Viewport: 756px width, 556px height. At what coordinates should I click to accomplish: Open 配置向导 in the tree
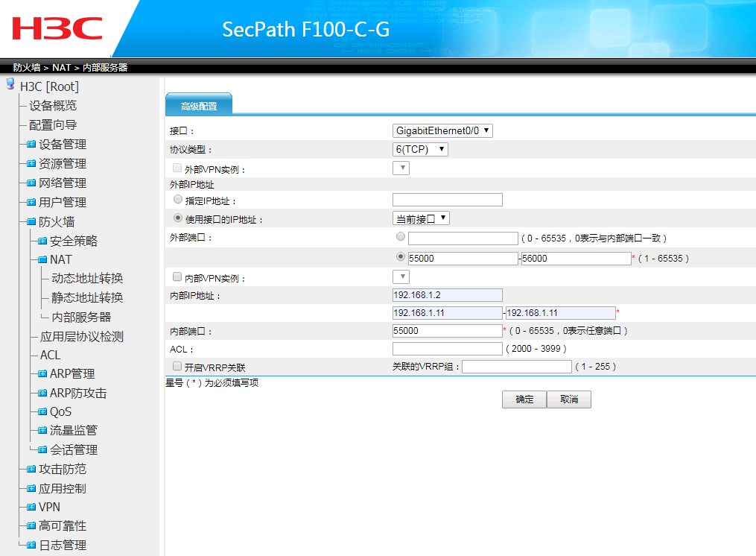coord(53,125)
